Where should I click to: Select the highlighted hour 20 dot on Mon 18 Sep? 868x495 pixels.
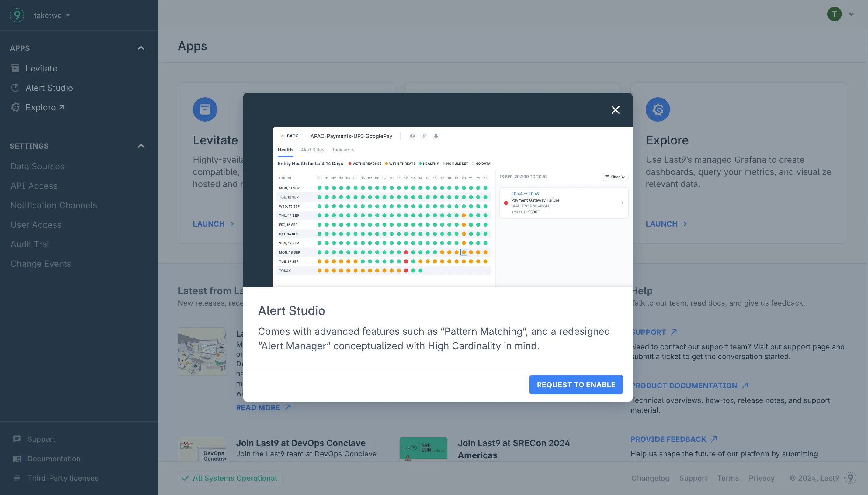click(464, 252)
